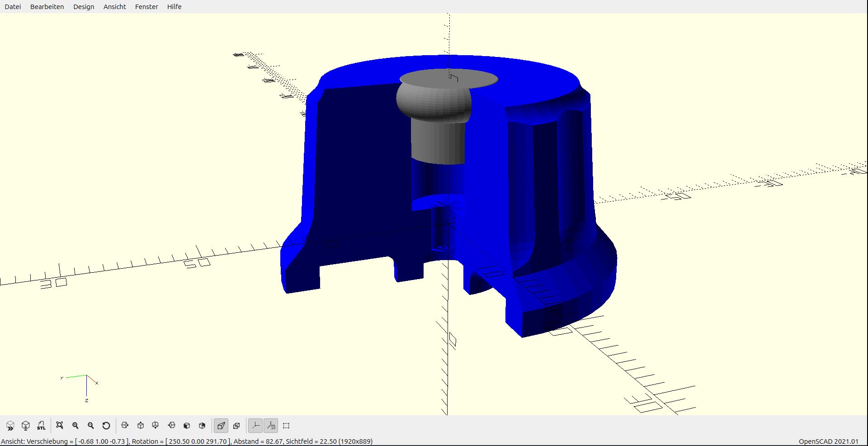
Task: Toggle Orthogonal projection
Action: click(x=236, y=426)
